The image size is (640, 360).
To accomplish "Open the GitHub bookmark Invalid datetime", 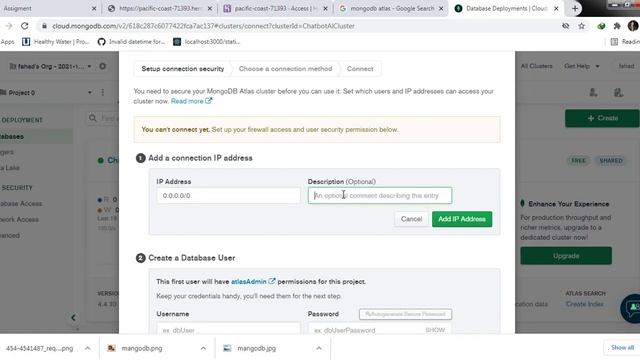I will [131, 42].
